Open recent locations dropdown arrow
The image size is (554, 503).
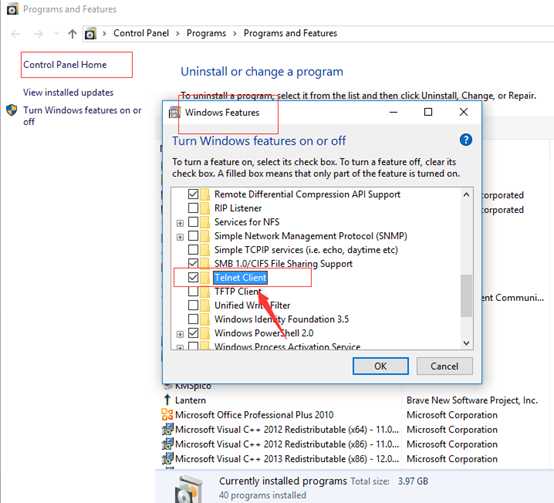pyautogui.click(x=56, y=34)
